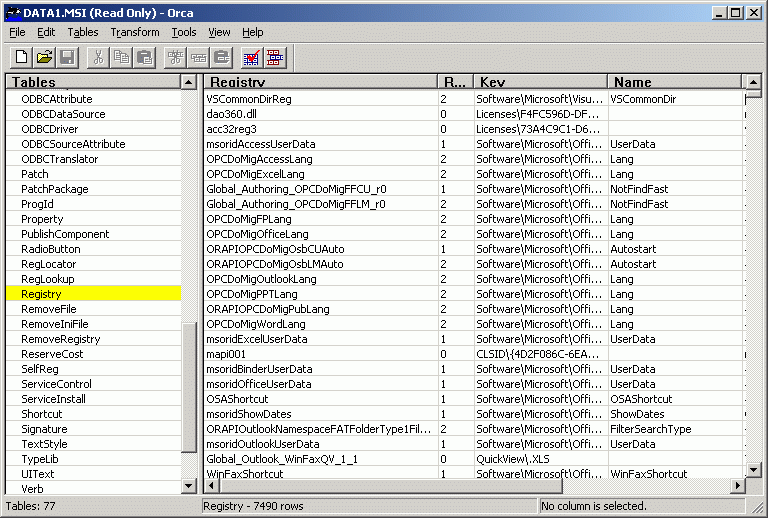Click the Tables list scroll-down arrow
This screenshot has height=518, width=768.
[189, 486]
